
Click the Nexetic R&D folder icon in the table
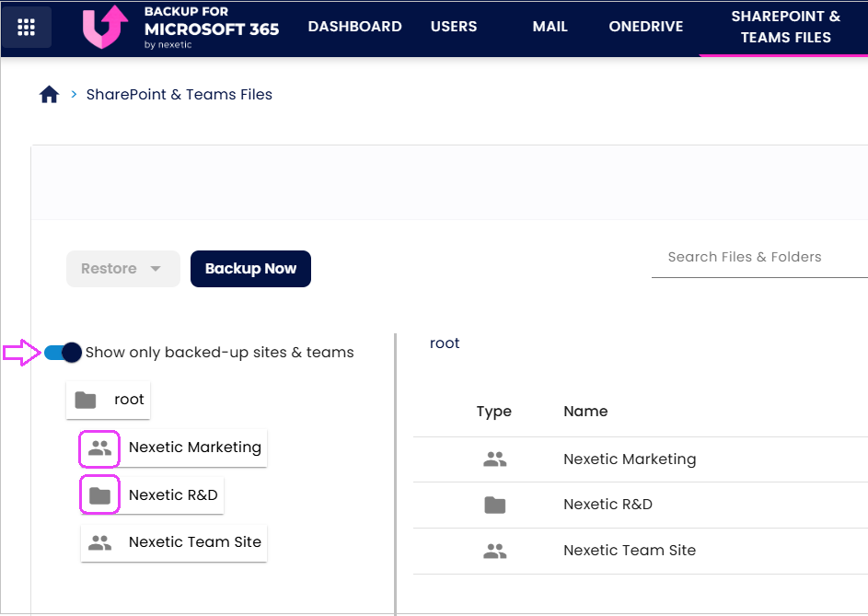coord(495,505)
